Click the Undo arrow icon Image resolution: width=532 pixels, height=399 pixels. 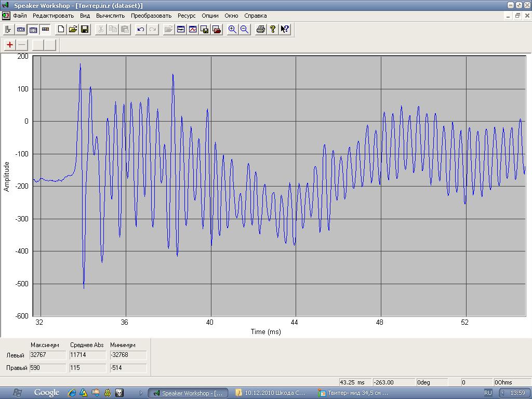141,30
